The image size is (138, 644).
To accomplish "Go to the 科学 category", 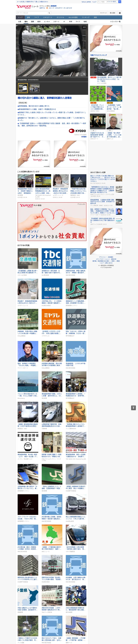I will pos(71,21).
